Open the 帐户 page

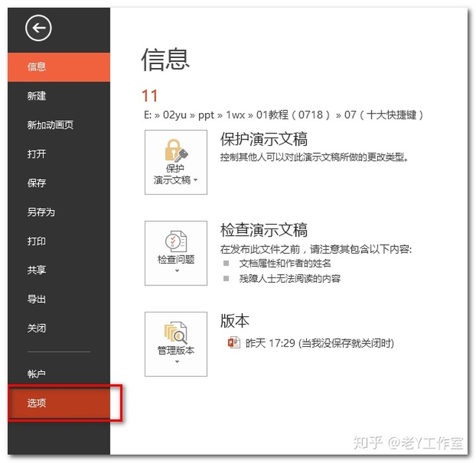[x=59, y=374]
